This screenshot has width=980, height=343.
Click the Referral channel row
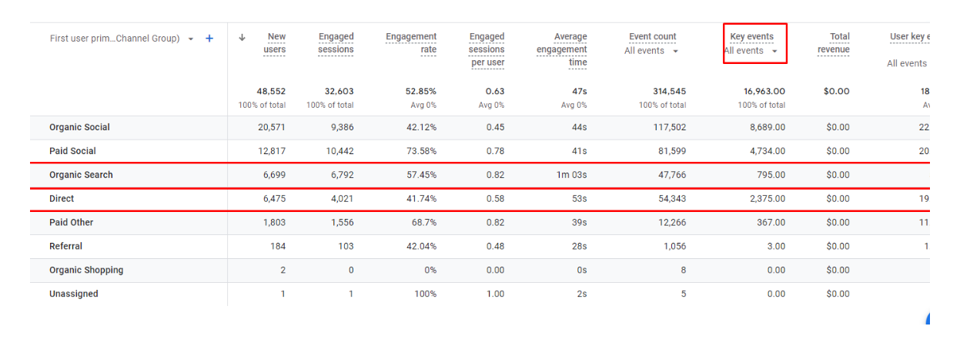coord(65,247)
